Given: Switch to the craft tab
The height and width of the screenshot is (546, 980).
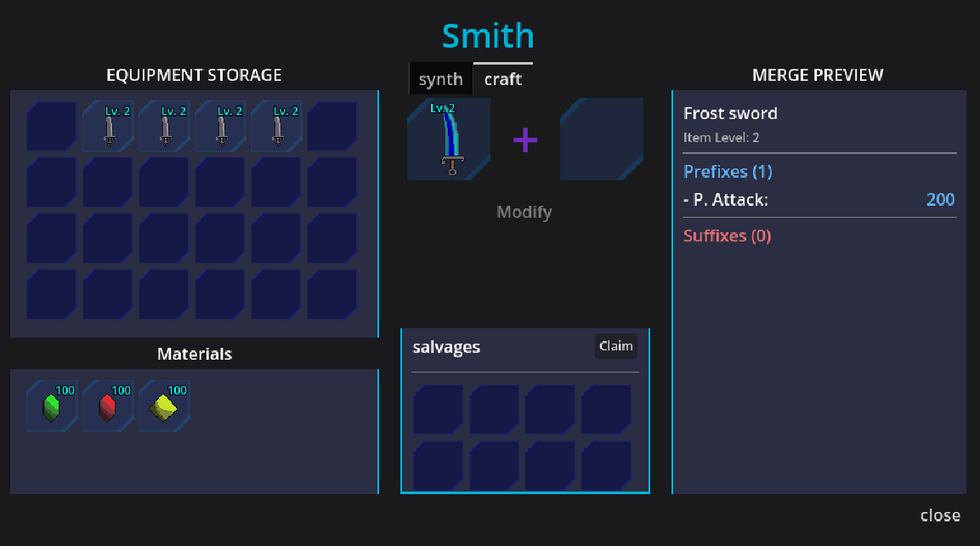Looking at the screenshot, I should click(x=503, y=79).
